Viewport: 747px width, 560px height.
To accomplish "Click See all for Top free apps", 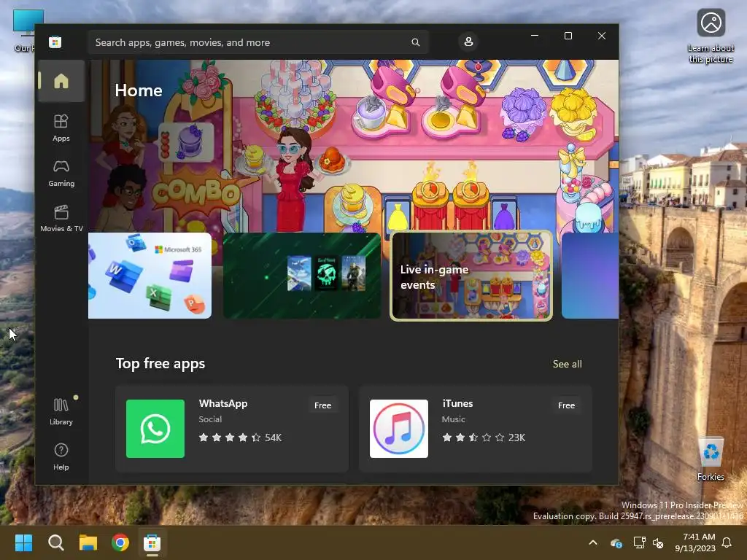I will click(x=567, y=364).
